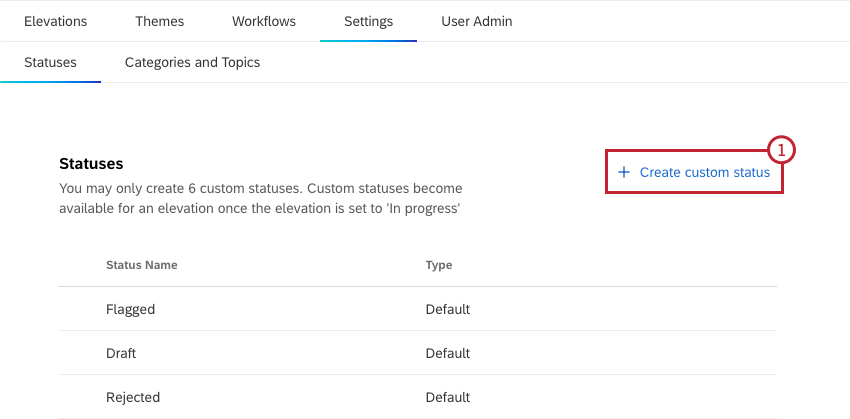Select the Settings tab
This screenshot has height=419, width=850.
(x=368, y=21)
